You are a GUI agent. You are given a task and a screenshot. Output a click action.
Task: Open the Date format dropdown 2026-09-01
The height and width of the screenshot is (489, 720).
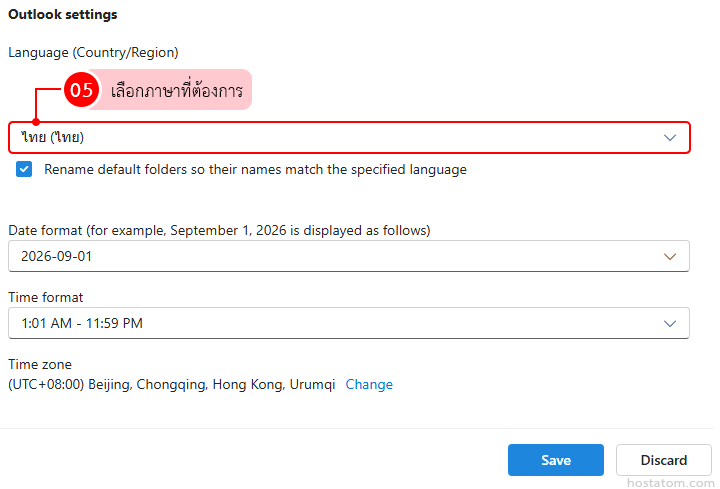coord(349,256)
